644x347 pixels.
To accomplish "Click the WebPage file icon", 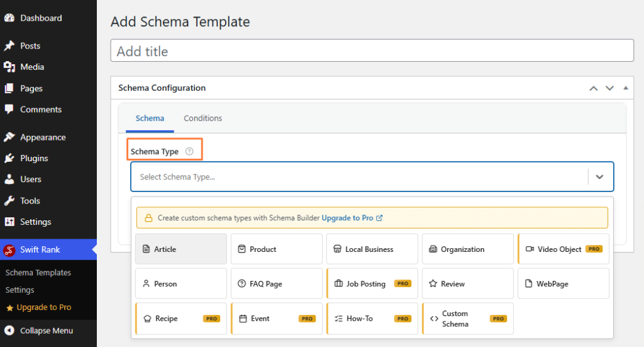I will pos(528,283).
